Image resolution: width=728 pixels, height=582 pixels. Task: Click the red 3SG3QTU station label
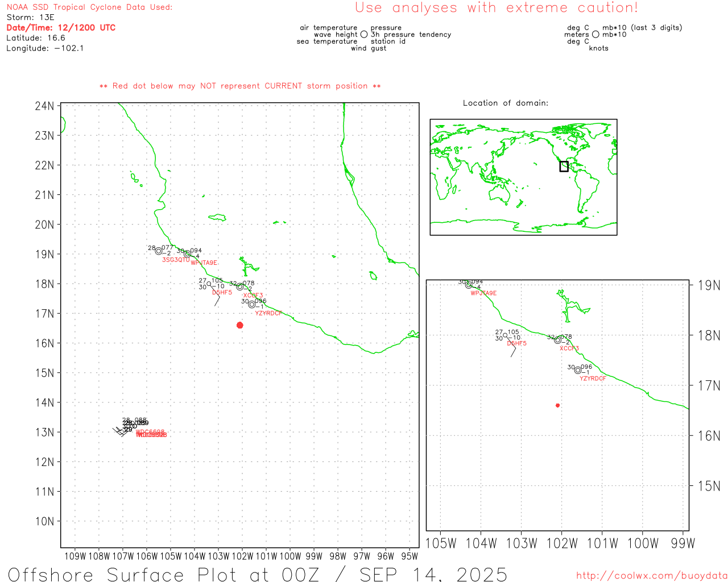(x=176, y=260)
